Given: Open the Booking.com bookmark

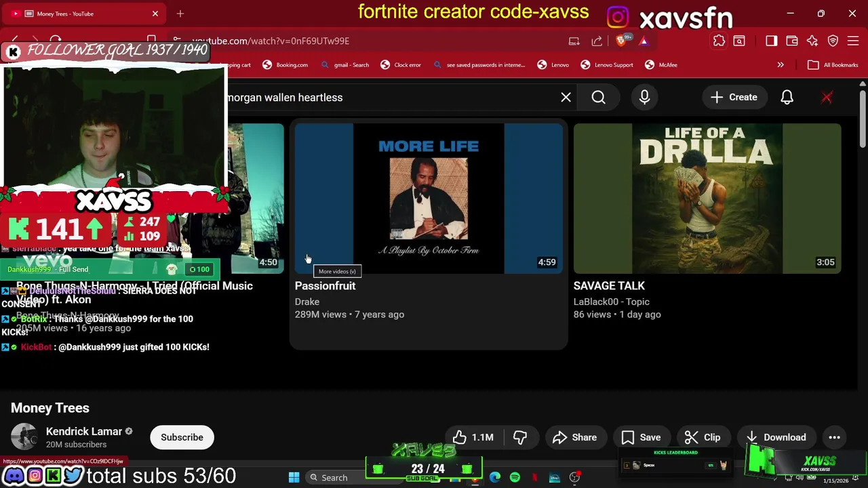Looking at the screenshot, I should [285, 65].
